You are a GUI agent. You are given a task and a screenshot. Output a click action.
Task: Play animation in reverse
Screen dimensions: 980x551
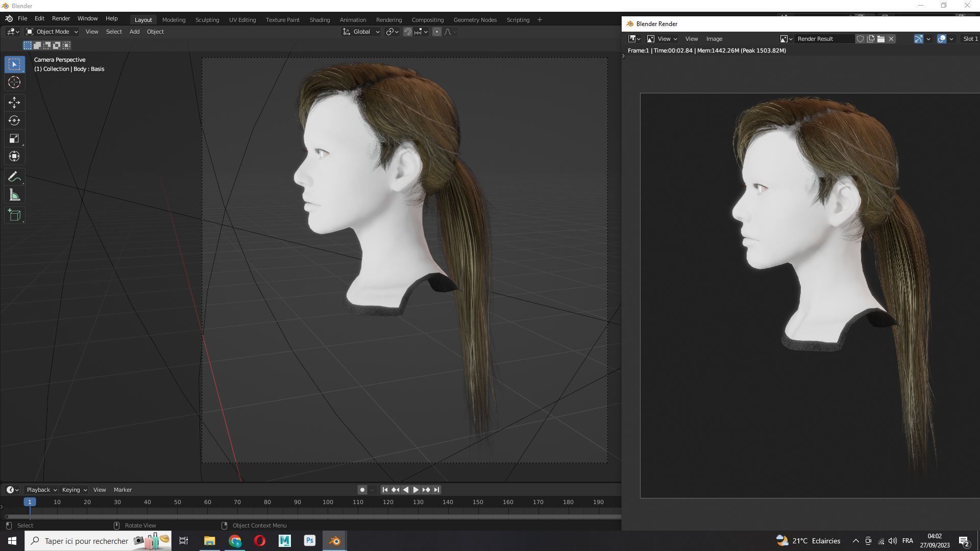[x=406, y=490]
